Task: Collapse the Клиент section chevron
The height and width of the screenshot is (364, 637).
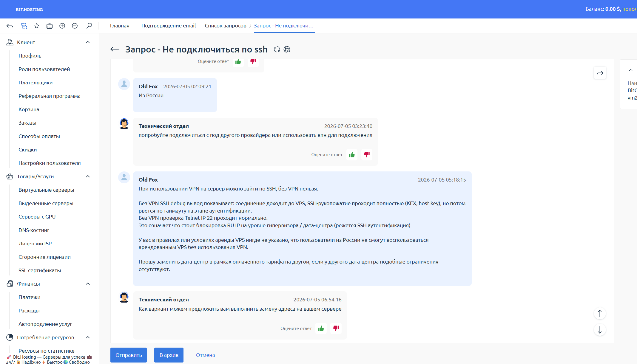Action: tap(88, 42)
